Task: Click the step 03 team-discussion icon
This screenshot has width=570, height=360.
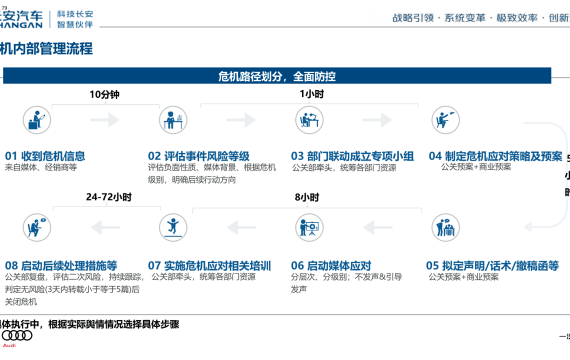Action: point(309,120)
